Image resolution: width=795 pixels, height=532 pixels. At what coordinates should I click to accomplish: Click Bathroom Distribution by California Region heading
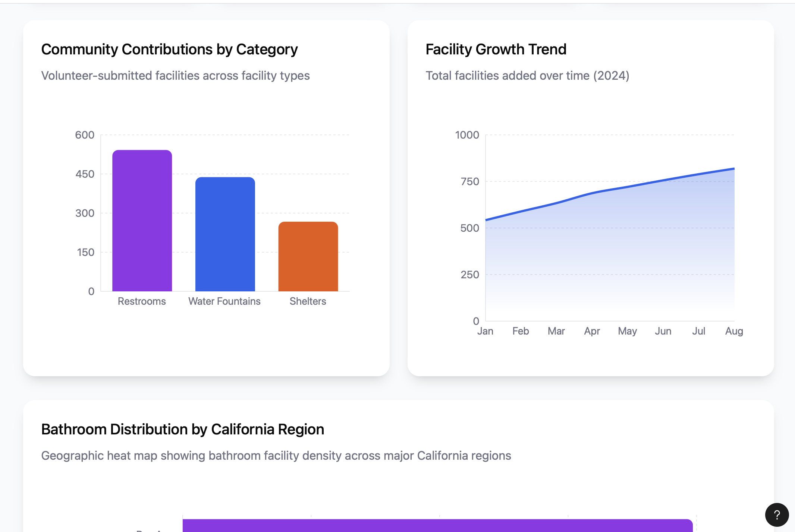coord(182,429)
